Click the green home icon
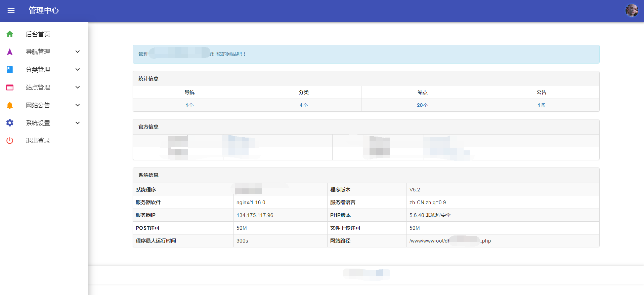Screen dimensions: 644x295 click(x=10, y=34)
